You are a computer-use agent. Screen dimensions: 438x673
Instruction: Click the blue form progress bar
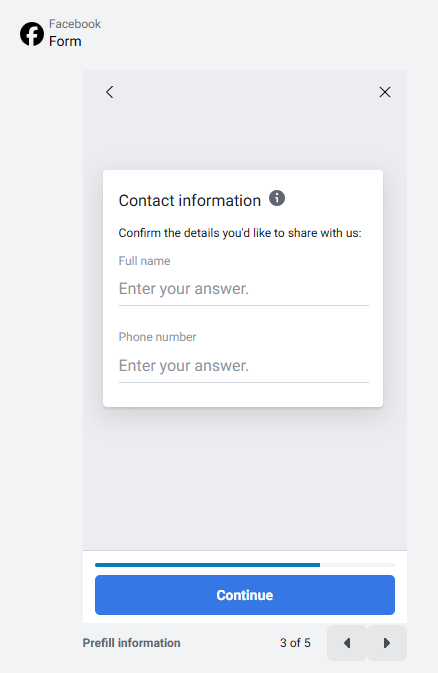click(x=207, y=565)
